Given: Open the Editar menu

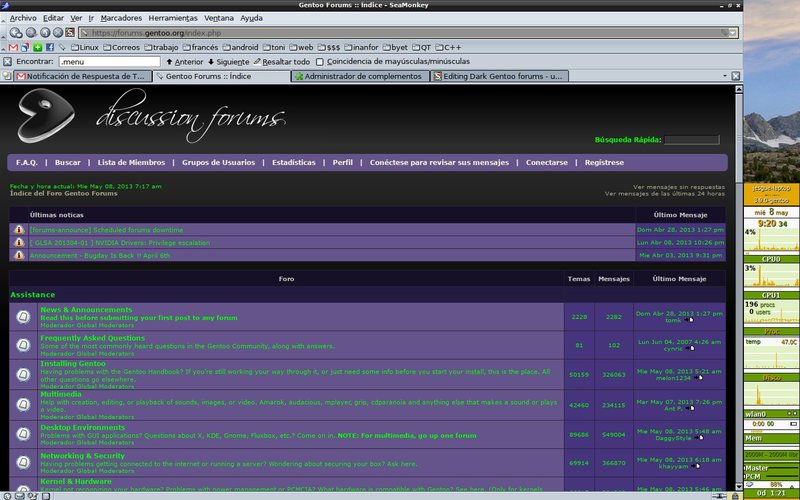Looking at the screenshot, I should click(x=53, y=18).
